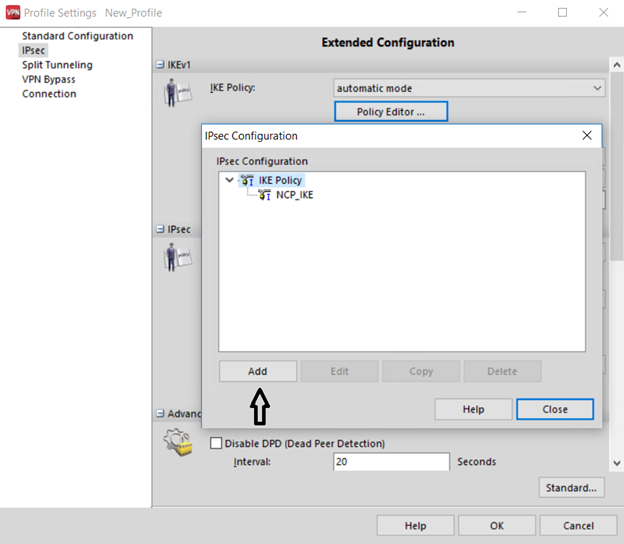Click the scroll down arrow of settings pane
Viewport: 624px width, 544px height.
pyautogui.click(x=616, y=463)
